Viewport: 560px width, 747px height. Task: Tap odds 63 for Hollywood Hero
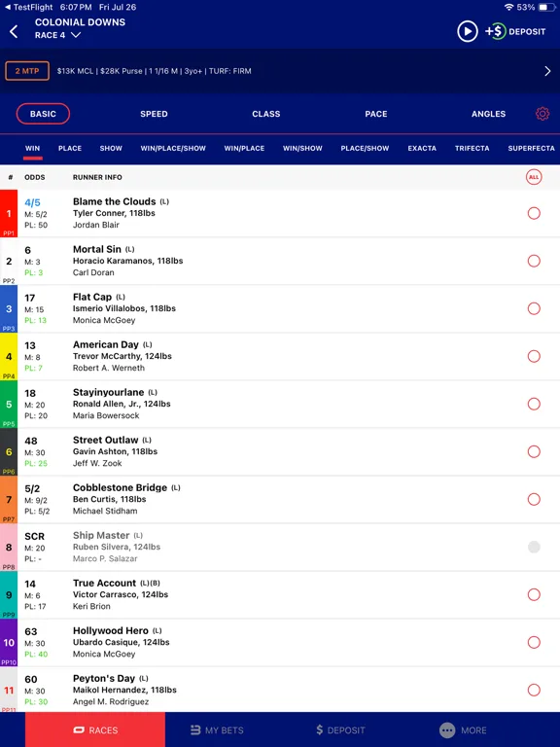31,631
